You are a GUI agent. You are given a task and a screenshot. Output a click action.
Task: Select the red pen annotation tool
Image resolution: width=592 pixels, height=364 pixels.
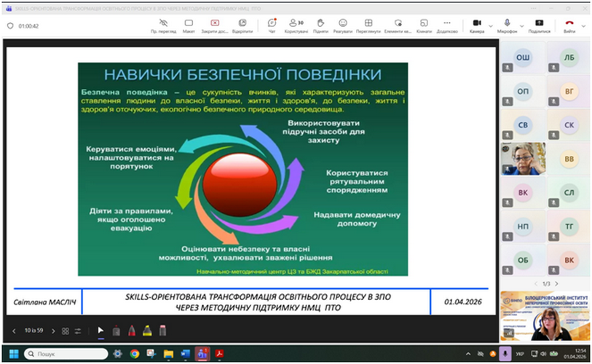(x=132, y=331)
